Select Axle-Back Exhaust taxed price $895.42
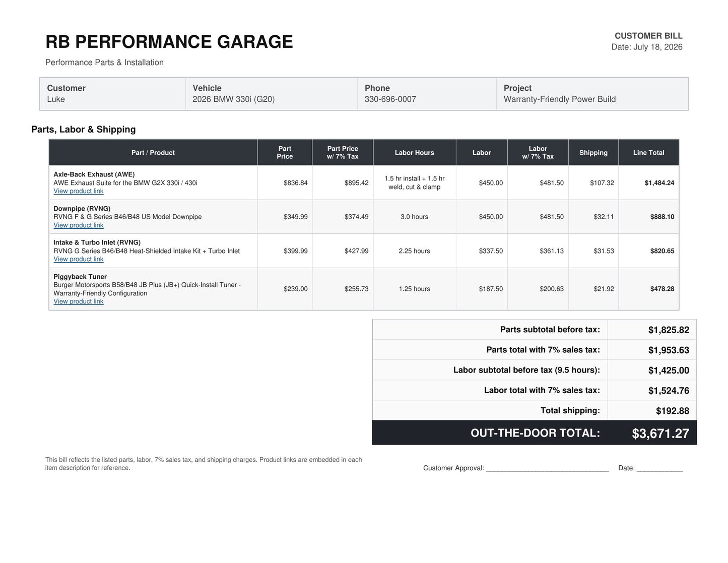The height and width of the screenshot is (563, 728). 357,183
